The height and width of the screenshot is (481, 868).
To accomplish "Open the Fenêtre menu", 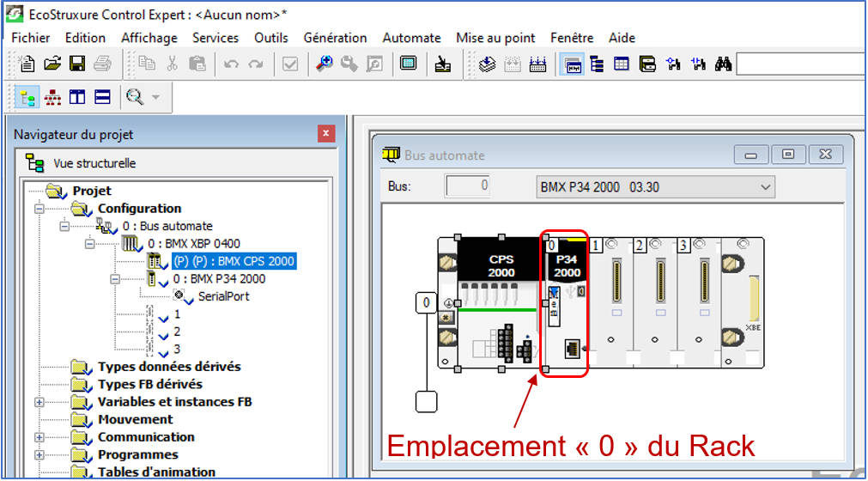I will [x=572, y=38].
